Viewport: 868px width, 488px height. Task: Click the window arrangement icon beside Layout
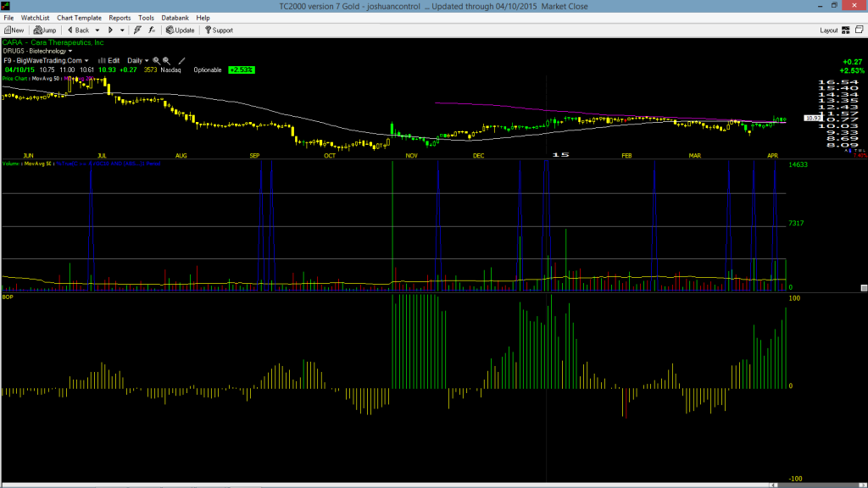[x=860, y=30]
